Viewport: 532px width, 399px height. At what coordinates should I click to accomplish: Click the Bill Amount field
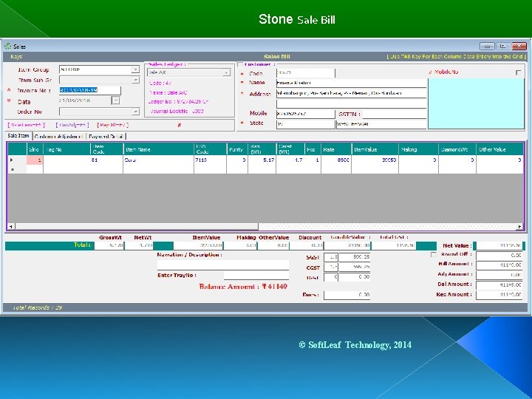pyautogui.click(x=499, y=265)
